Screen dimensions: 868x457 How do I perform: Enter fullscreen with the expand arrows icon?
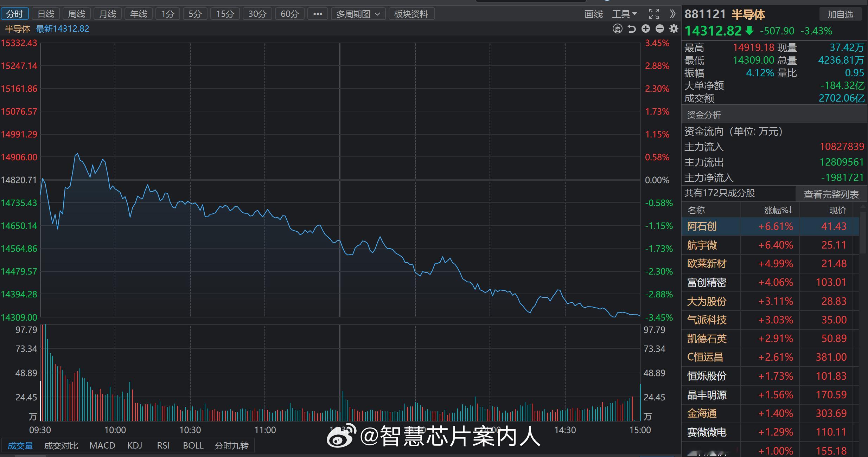coord(654,14)
